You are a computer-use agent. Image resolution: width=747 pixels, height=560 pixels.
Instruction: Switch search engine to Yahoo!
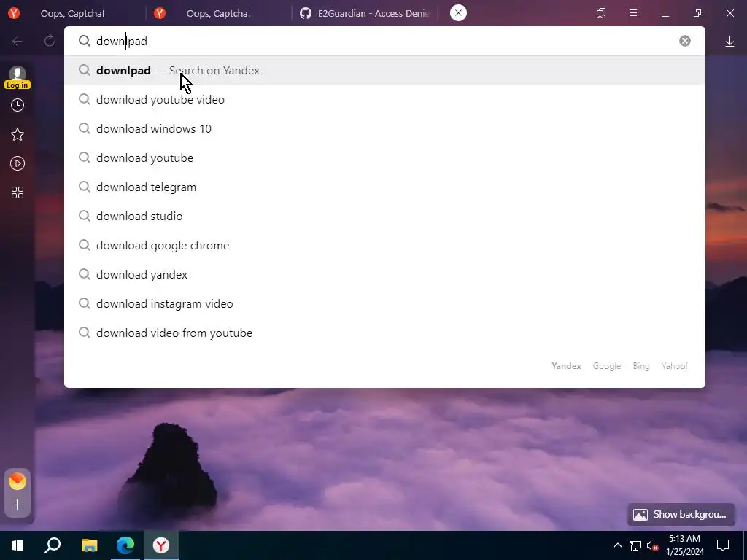pos(674,366)
